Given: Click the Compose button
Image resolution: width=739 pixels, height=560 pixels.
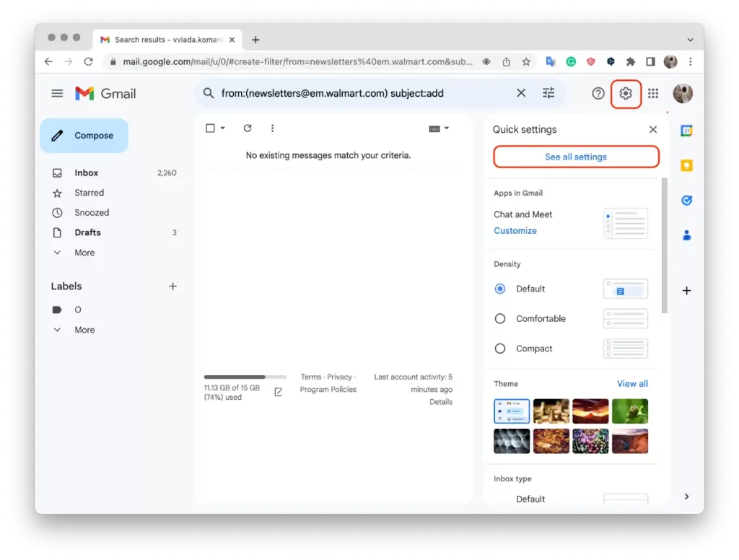Looking at the screenshot, I should coord(84,136).
